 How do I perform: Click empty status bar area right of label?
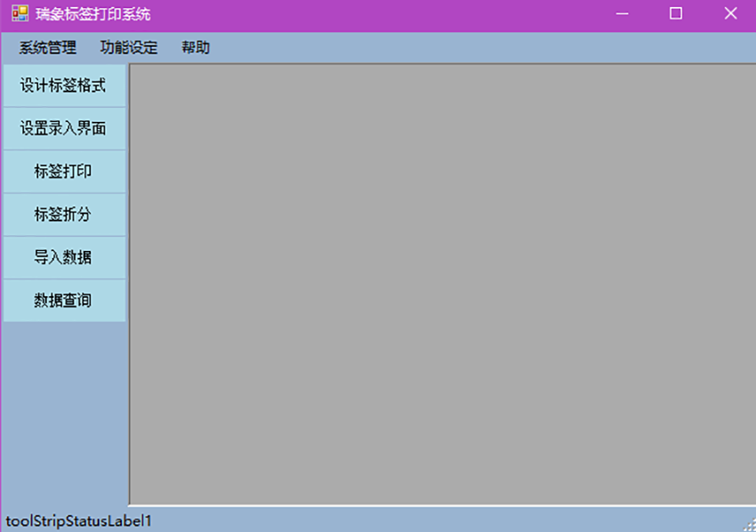(445, 520)
